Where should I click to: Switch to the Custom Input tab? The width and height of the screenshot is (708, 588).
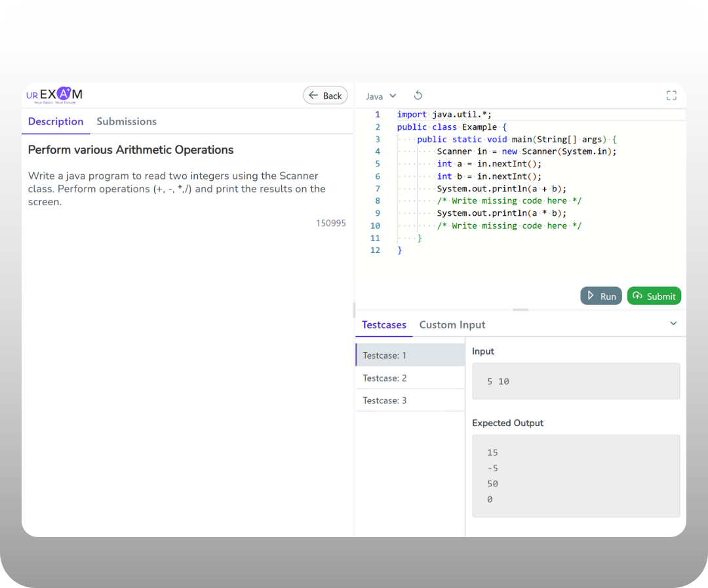tap(452, 324)
